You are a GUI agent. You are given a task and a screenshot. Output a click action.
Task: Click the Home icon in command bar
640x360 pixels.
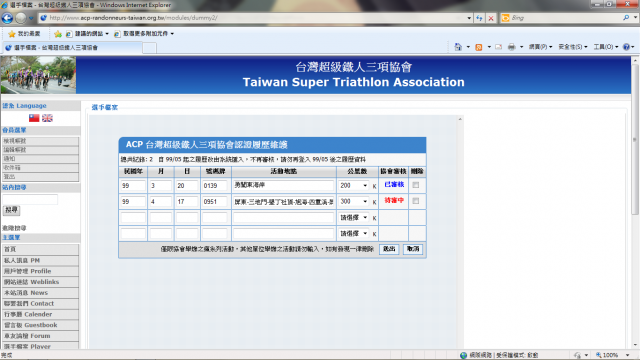[x=458, y=47]
